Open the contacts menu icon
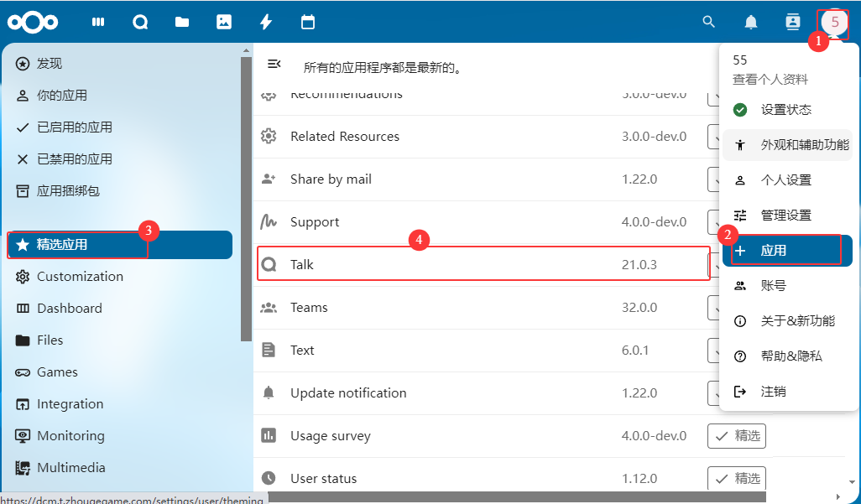This screenshot has width=861, height=504. click(793, 23)
